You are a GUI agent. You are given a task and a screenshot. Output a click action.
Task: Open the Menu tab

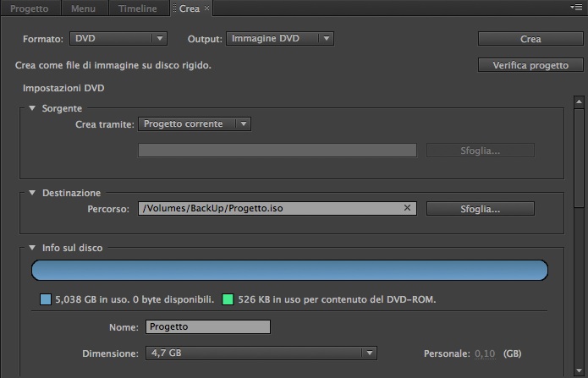pos(83,8)
